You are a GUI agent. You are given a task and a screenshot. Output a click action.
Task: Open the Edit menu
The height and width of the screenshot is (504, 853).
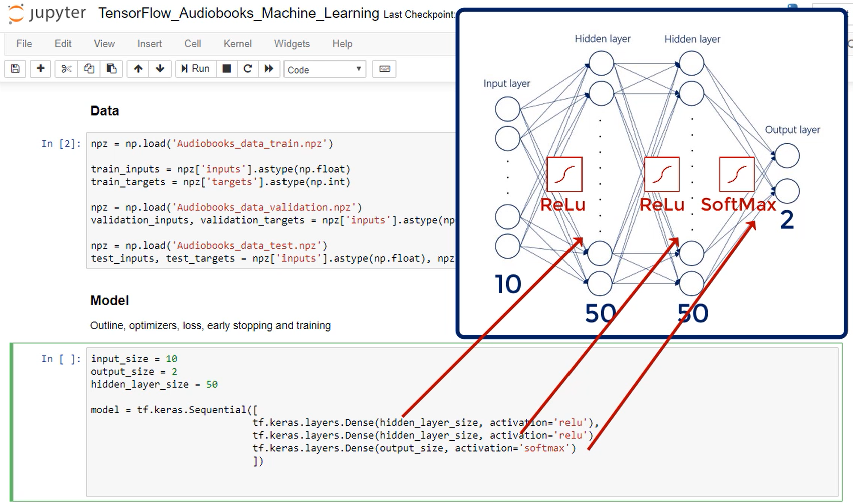pyautogui.click(x=63, y=44)
